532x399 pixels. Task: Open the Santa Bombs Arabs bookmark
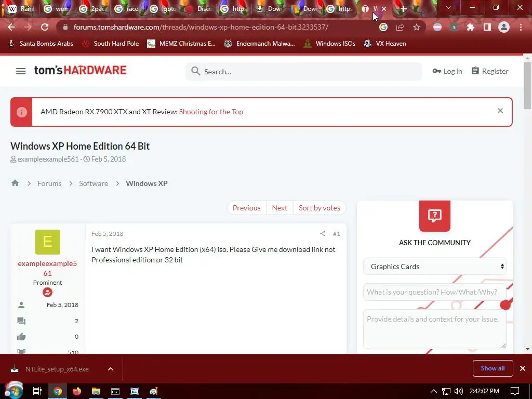41,44
